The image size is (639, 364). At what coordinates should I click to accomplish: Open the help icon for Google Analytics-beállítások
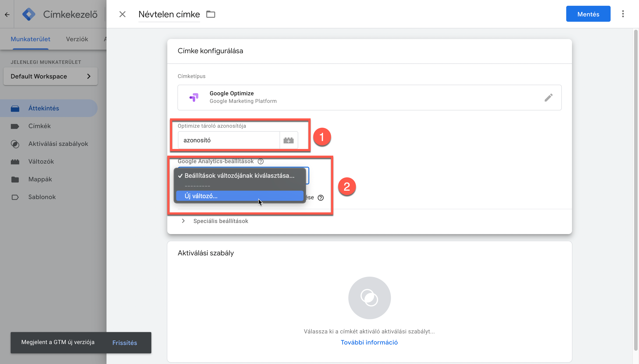(260, 161)
